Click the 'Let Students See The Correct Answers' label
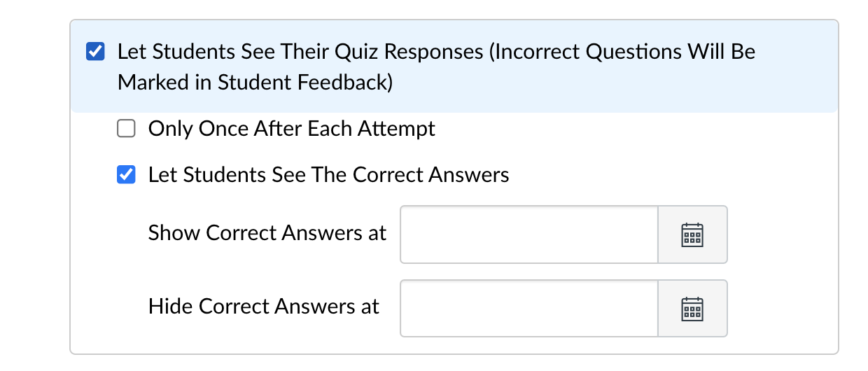The image size is (868, 371). click(329, 174)
